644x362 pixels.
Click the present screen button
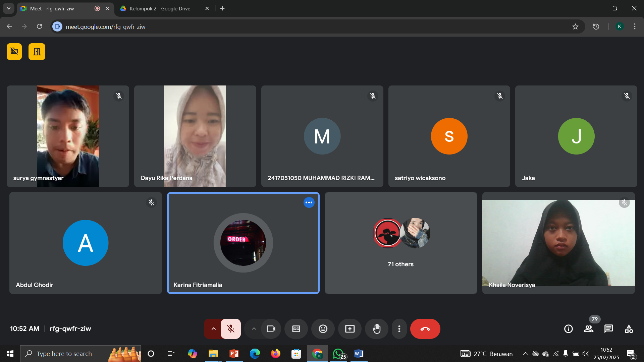[x=350, y=329]
